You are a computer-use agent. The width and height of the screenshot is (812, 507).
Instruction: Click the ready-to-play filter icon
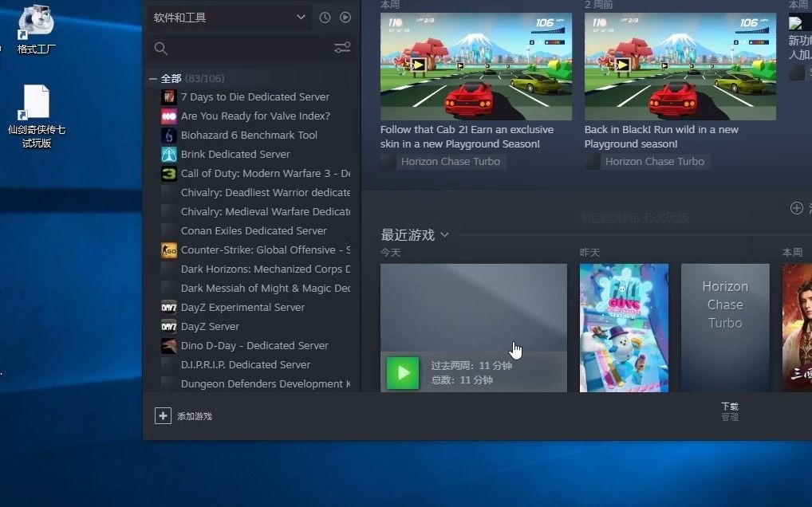[345, 17]
